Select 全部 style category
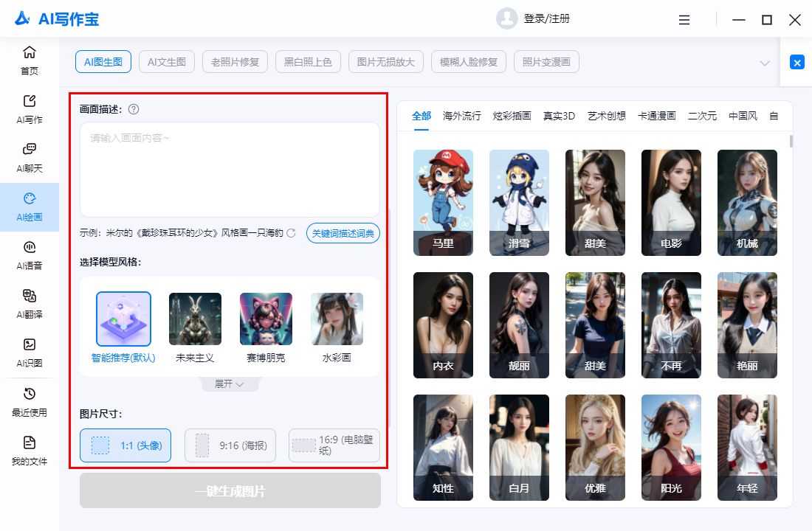The image size is (812, 531). click(x=421, y=116)
